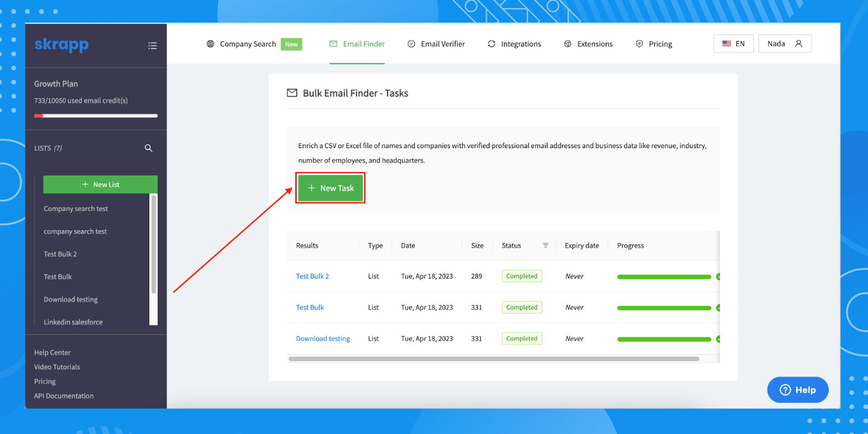Click the Progress column header

coord(630,245)
